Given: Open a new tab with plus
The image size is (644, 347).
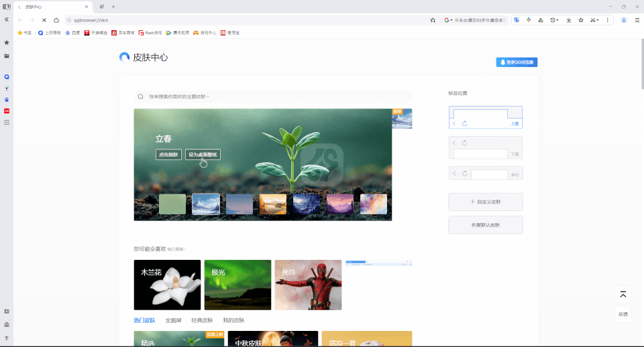Looking at the screenshot, I should tap(113, 7).
